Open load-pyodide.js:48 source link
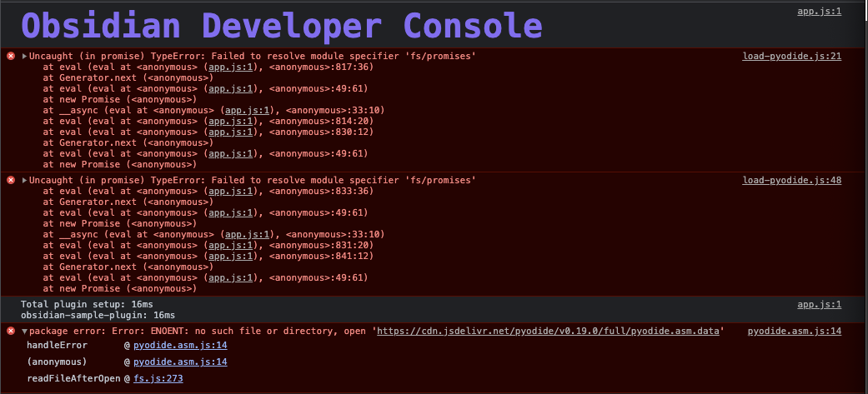 (791, 180)
